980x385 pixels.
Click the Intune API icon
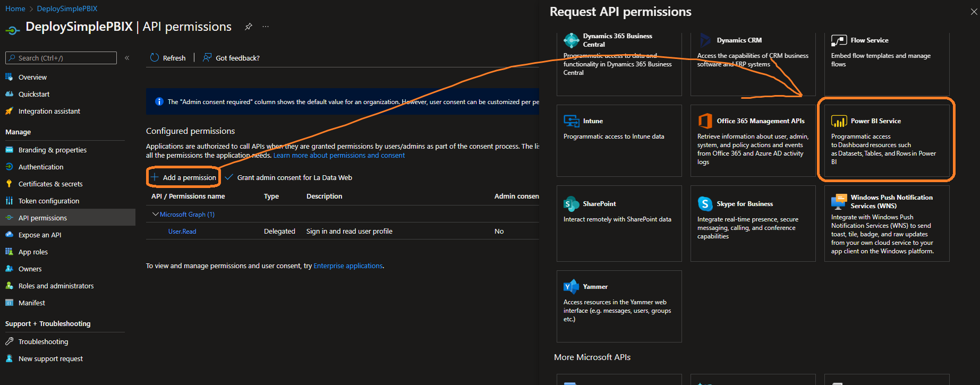click(x=571, y=121)
